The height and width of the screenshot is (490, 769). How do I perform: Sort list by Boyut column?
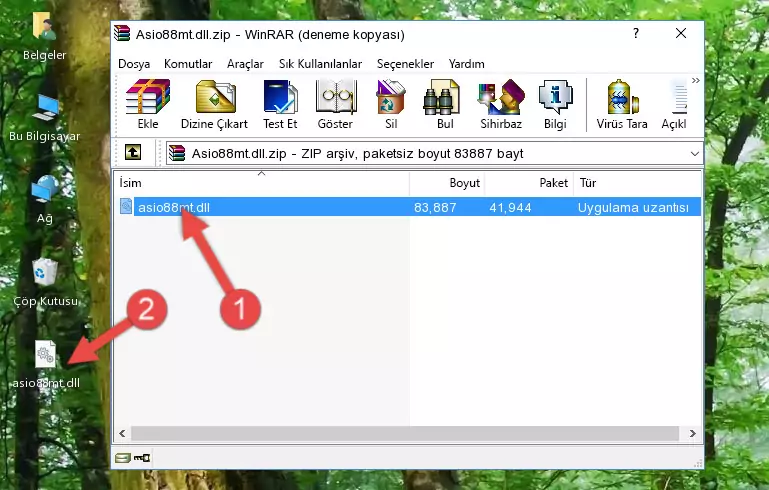[x=447, y=183]
